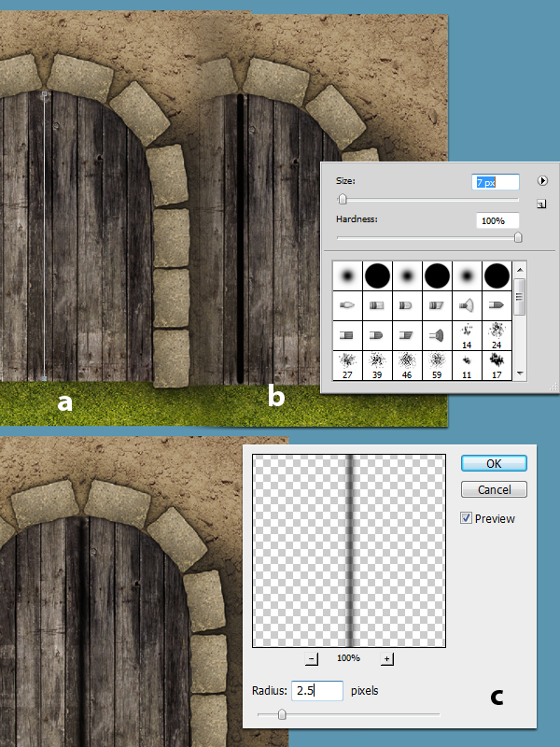Choose the spatter brush preset labeled 59
560x747 pixels.
pos(437,365)
